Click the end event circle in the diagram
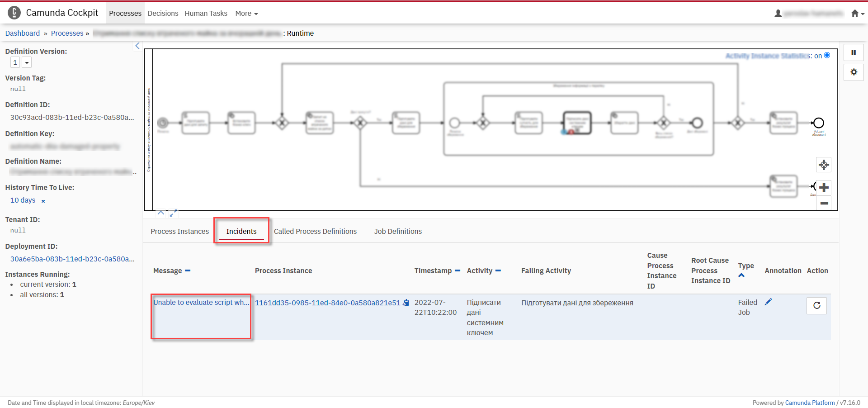868x408 pixels. click(818, 123)
